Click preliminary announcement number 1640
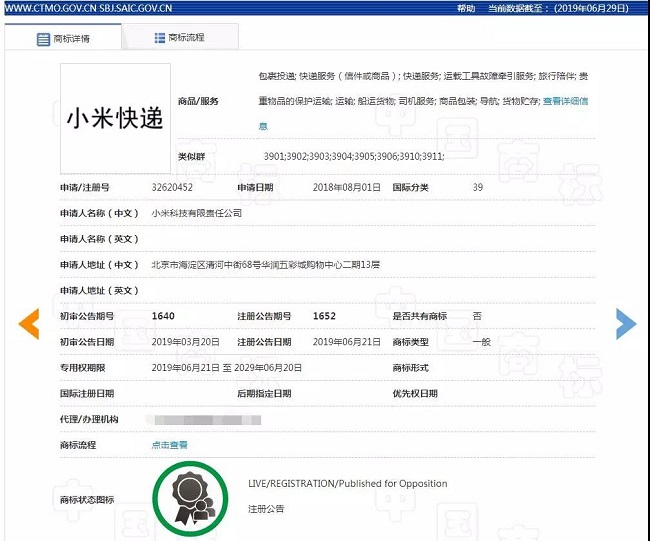 163,316
